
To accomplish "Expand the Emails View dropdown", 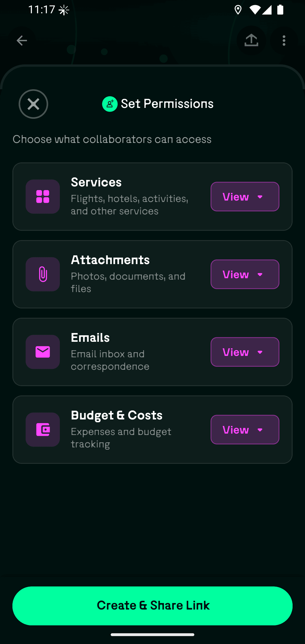I will tap(245, 352).
